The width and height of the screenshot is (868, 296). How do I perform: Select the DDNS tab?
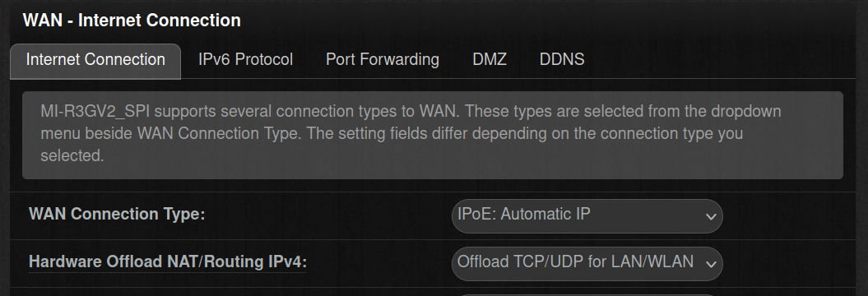(x=562, y=60)
